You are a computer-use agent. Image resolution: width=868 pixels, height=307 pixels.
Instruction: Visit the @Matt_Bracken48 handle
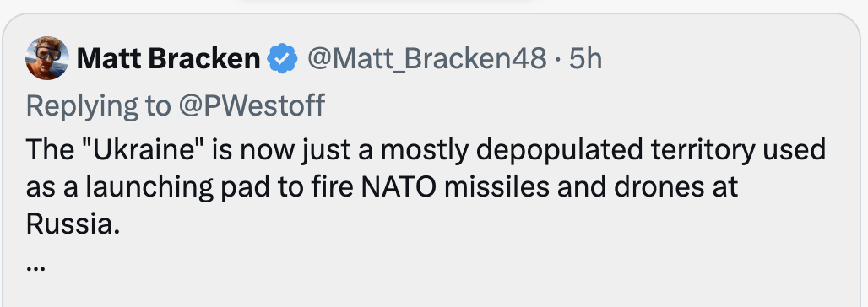click(426, 59)
